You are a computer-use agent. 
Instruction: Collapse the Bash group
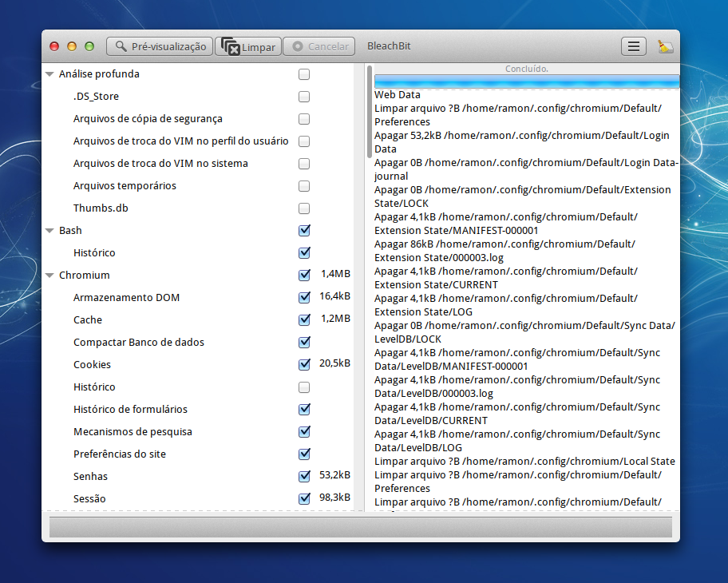[x=49, y=231]
